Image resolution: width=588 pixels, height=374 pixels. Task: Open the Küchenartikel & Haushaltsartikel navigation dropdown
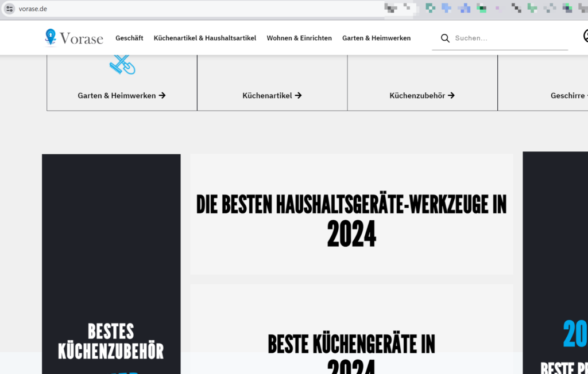coord(205,38)
